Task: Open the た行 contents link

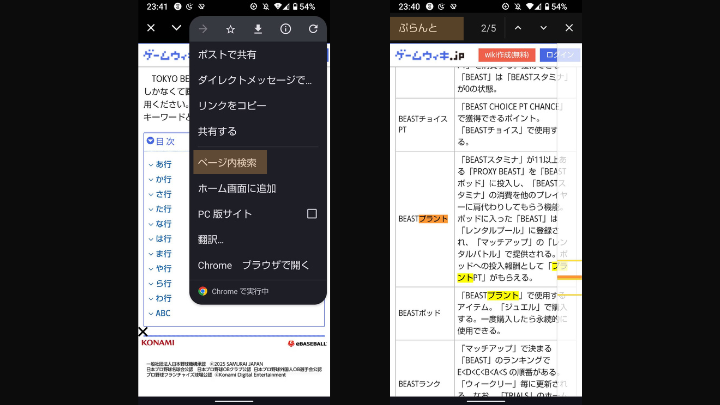Action: pos(163,209)
